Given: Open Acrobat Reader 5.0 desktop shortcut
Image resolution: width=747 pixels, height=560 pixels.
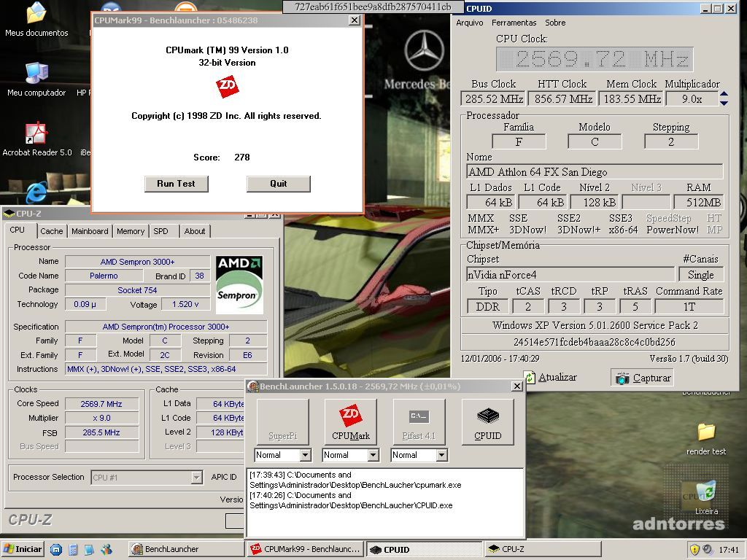Looking at the screenshot, I should (36, 133).
